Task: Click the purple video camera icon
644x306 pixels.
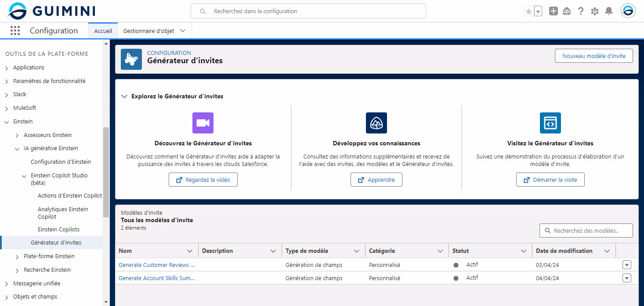Action: pos(203,123)
